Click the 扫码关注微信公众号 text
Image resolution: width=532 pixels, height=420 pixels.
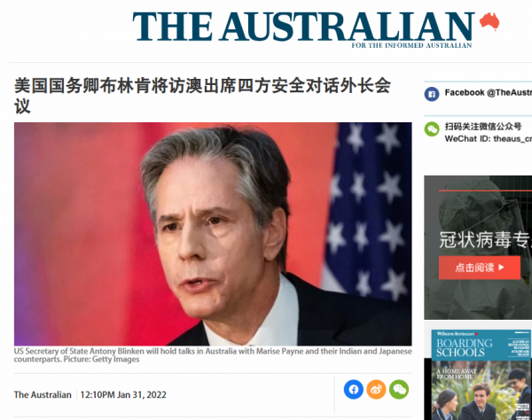pos(483,127)
